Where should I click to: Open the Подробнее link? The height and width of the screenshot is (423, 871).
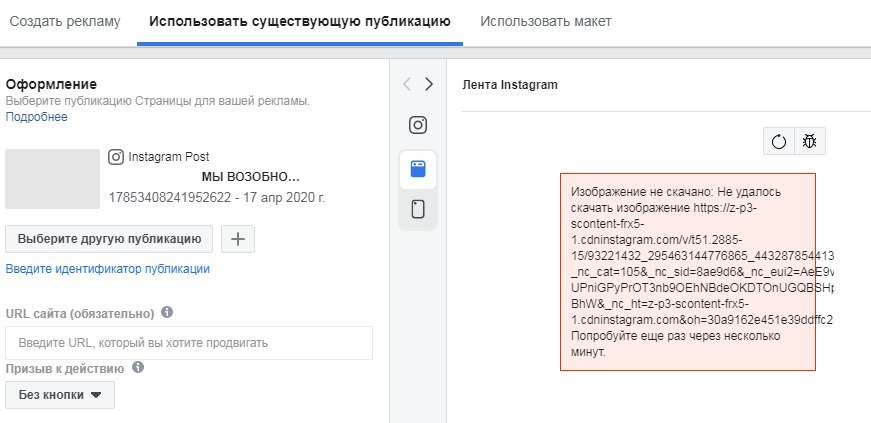[36, 117]
